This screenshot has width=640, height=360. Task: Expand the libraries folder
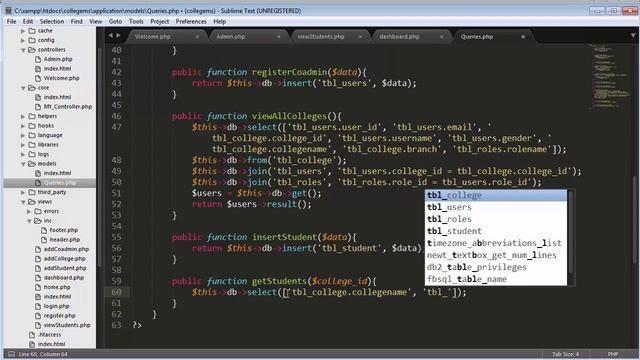click(x=23, y=145)
